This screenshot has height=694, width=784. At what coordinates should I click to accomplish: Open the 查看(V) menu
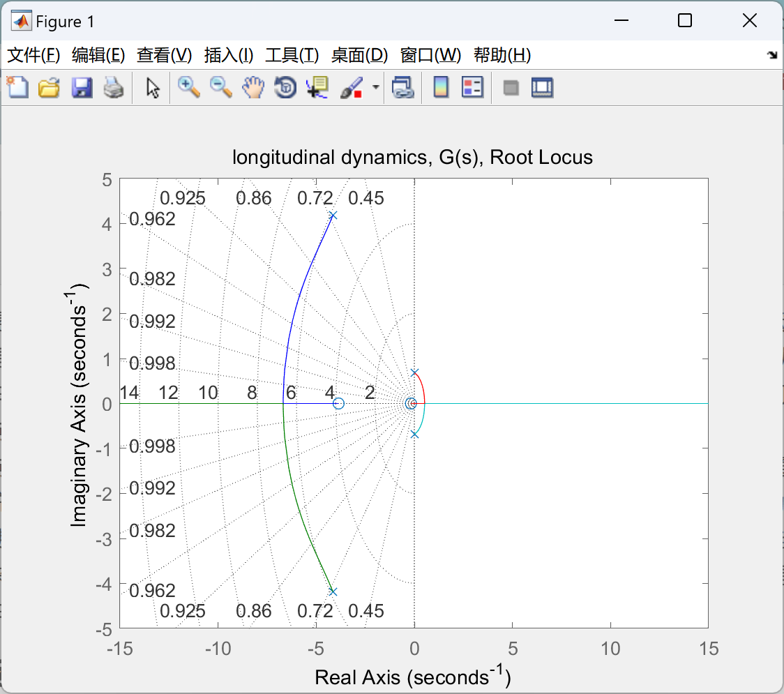(165, 55)
